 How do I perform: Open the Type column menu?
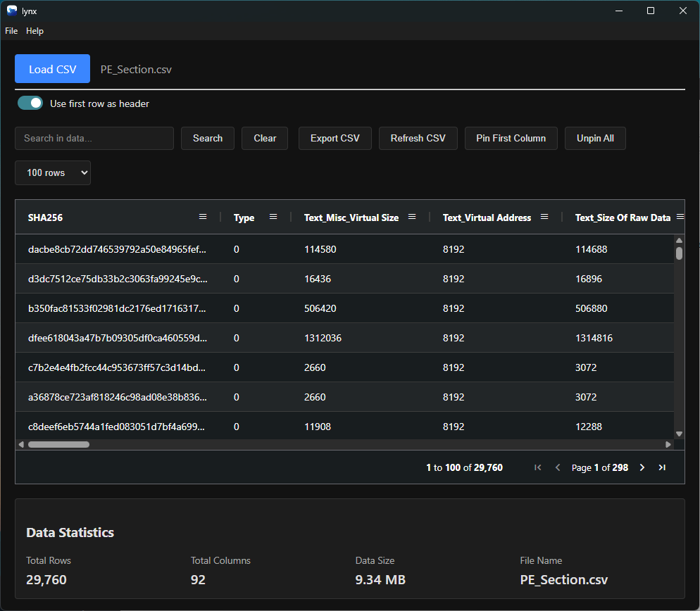(x=273, y=217)
